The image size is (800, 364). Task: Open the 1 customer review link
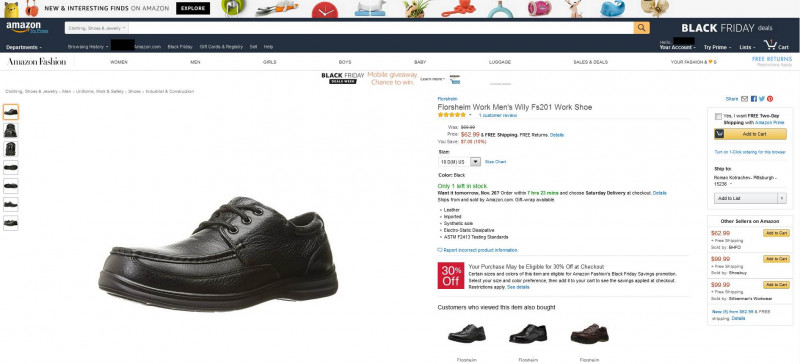[497, 115]
